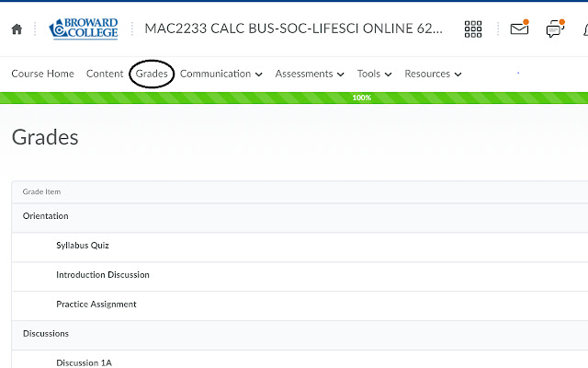Click the MAC2233 course title link

point(293,28)
